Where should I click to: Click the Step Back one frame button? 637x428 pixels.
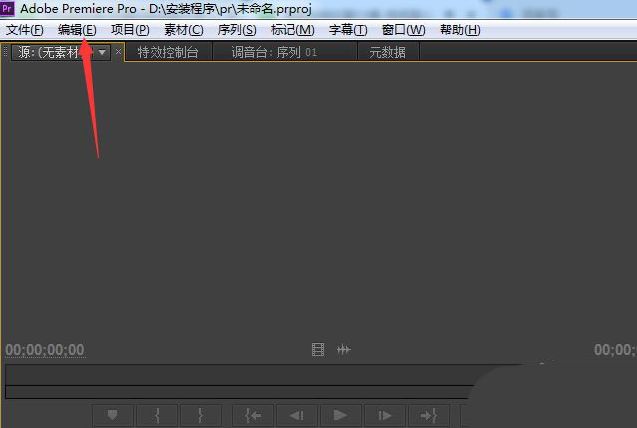click(297, 416)
